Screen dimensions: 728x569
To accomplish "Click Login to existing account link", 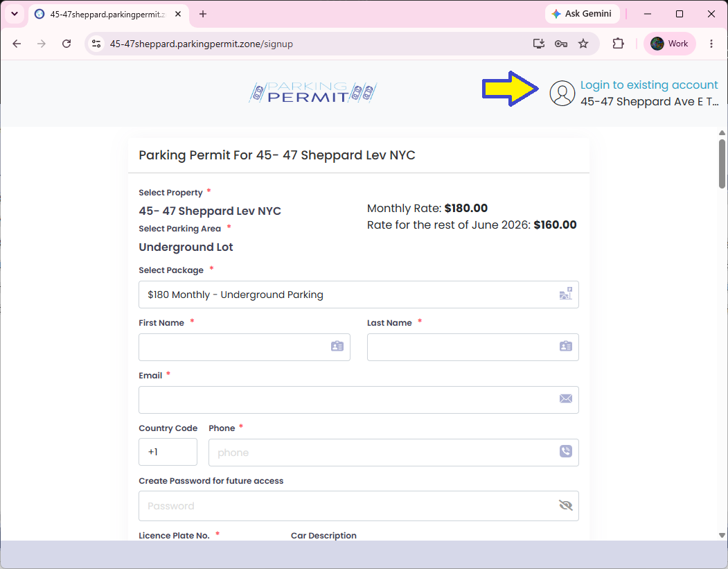I will [648, 85].
